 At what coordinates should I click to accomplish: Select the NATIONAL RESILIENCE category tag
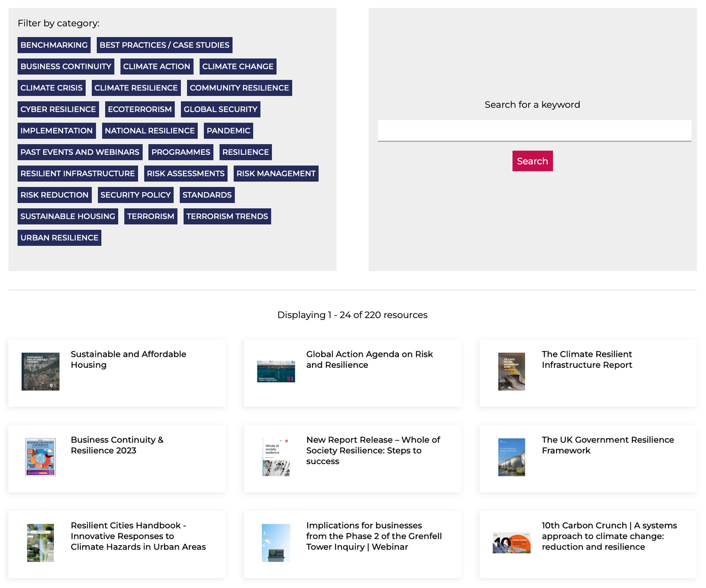tap(150, 131)
